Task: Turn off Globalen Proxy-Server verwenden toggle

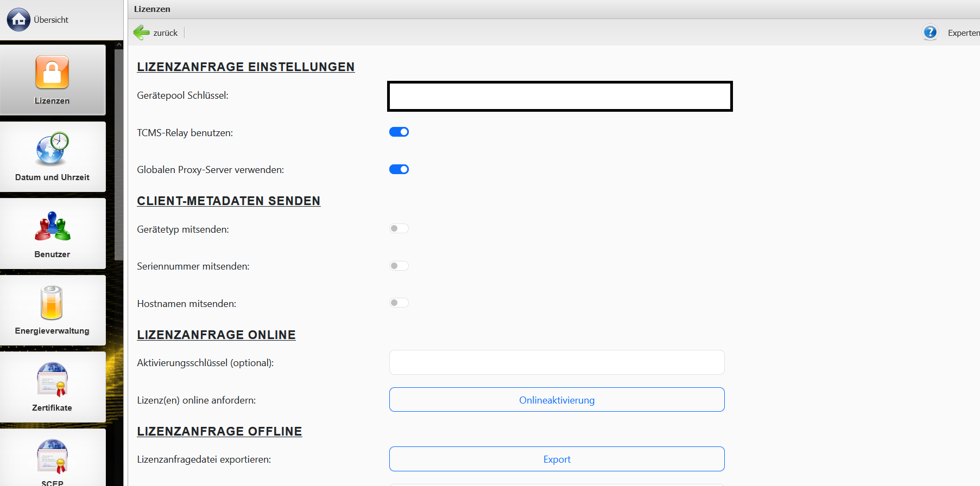Action: pyautogui.click(x=399, y=169)
